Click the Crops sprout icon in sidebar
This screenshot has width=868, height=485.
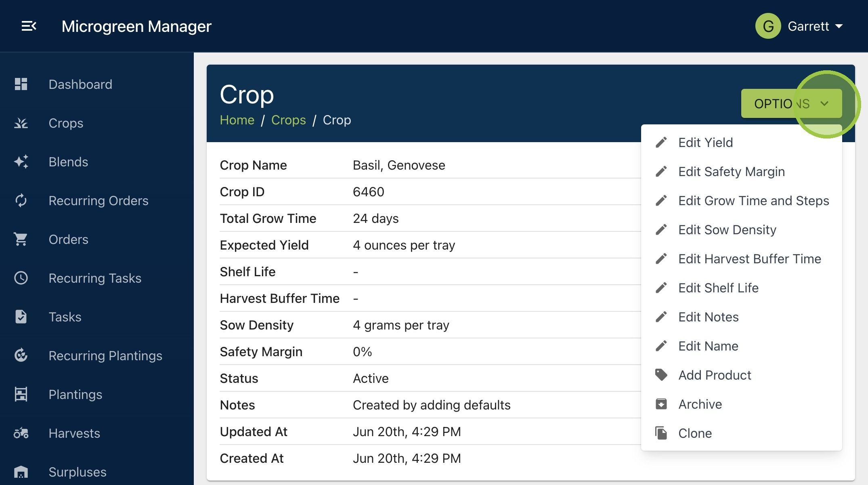pos(21,123)
